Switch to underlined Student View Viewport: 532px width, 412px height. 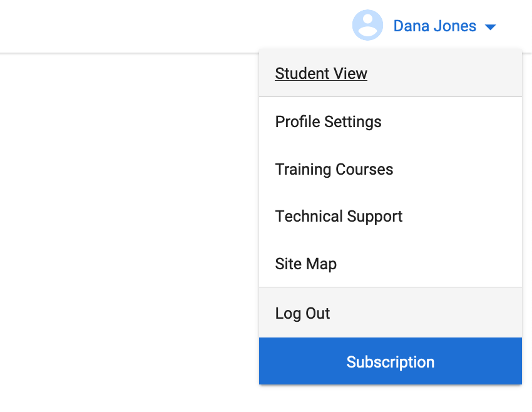tap(321, 73)
